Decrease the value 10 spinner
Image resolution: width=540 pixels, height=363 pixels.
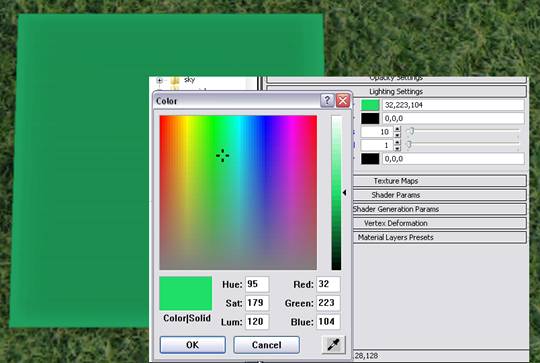[397, 135]
